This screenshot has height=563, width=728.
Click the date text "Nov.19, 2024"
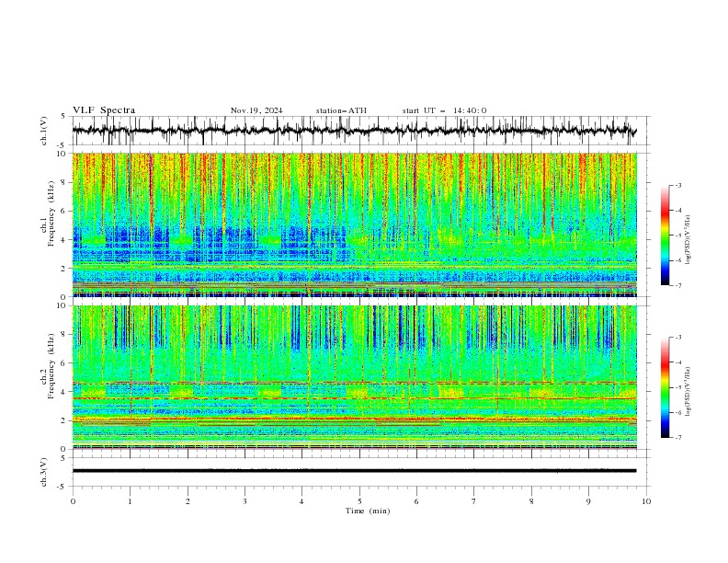coord(256,110)
